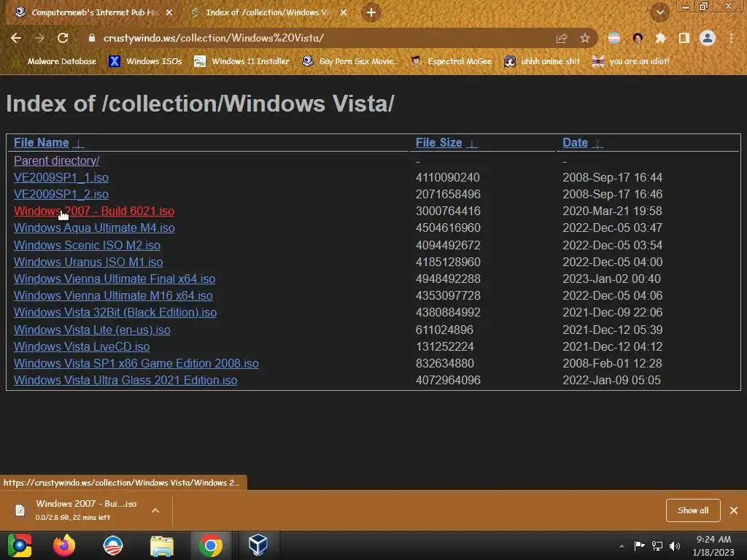747x560 pixels.
Task: Open the Windows 11 Installer bookmark
Action: 242,61
